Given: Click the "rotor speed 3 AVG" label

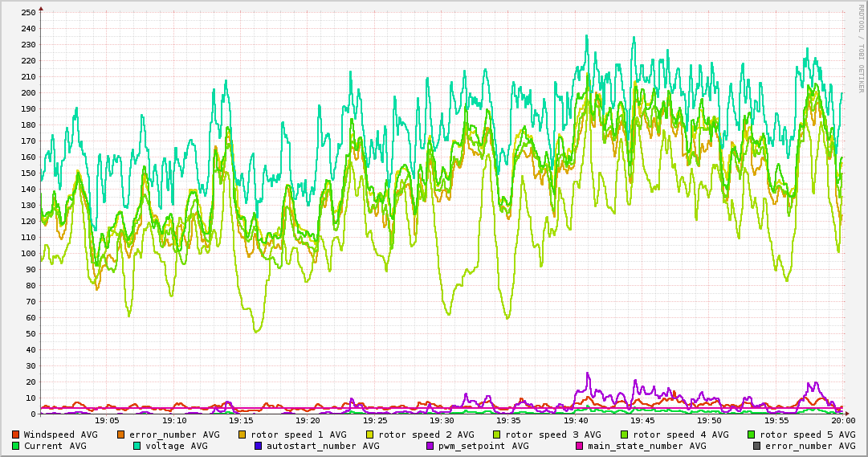Looking at the screenshot, I should tap(553, 435).
